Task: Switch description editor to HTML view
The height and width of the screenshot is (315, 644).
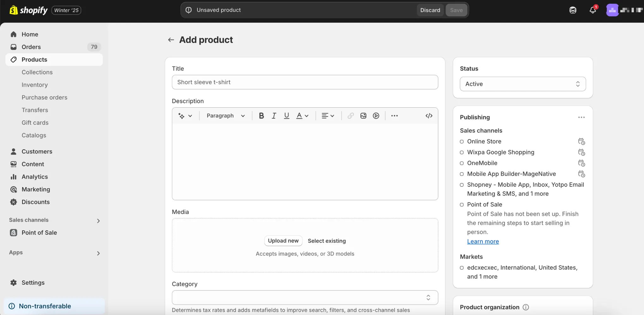Action: 429,116
